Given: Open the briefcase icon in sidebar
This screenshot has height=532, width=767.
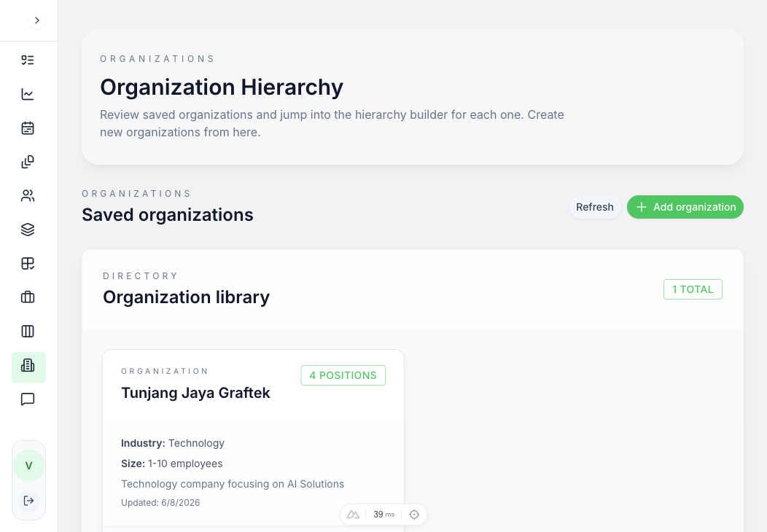Looking at the screenshot, I should 28,297.
